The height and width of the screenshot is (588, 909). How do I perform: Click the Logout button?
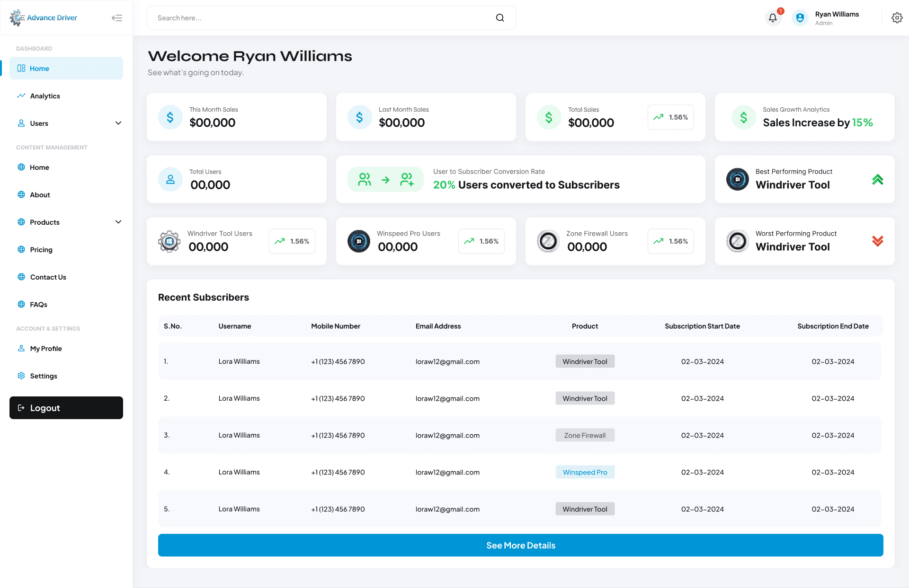[66, 408]
